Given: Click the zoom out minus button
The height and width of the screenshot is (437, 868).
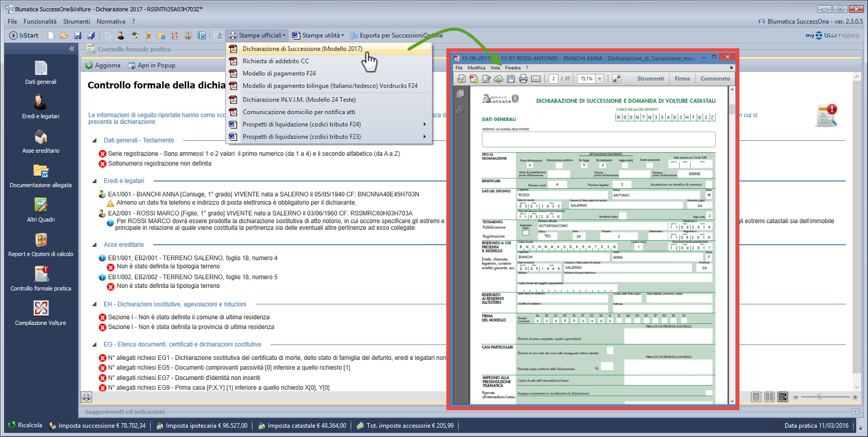Looking at the screenshot, I should 795,397.
